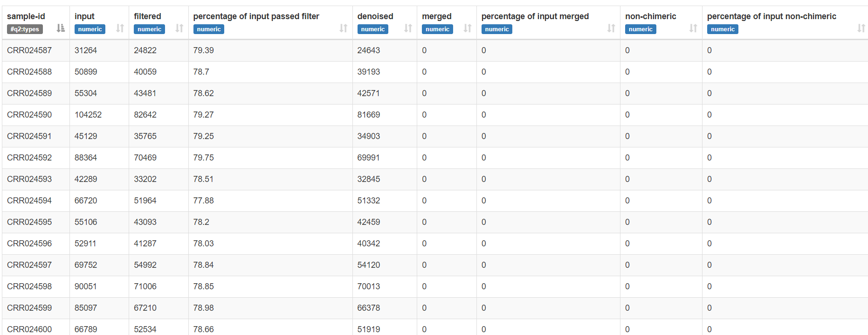Click the filtered column header text
Viewport: 868px width, 335px height.
coord(147,16)
